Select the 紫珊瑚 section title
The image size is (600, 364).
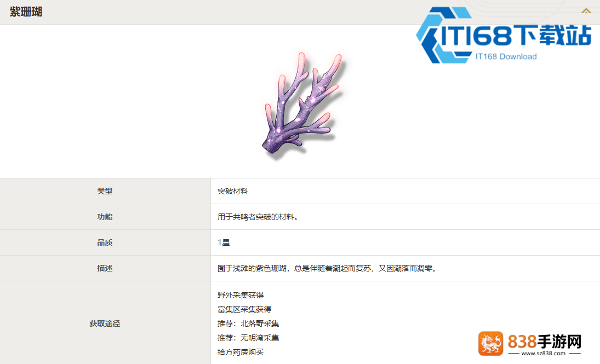coord(26,12)
